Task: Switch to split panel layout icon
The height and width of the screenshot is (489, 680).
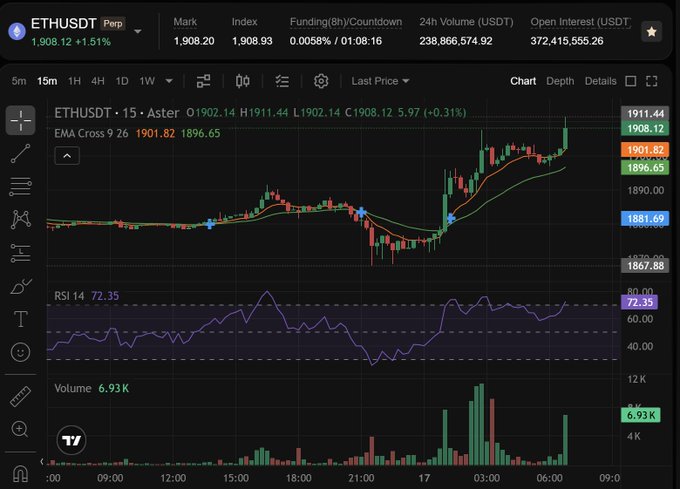Action: point(631,81)
